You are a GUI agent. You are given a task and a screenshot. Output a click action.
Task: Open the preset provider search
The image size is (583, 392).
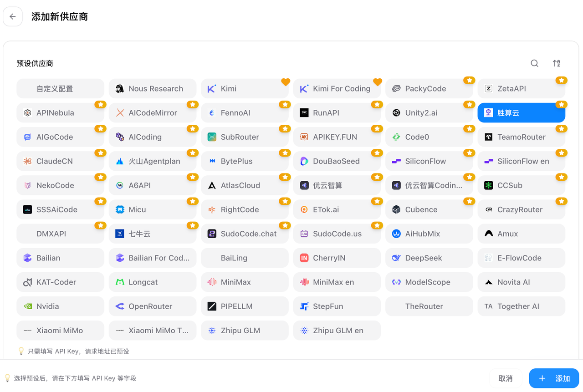535,63
